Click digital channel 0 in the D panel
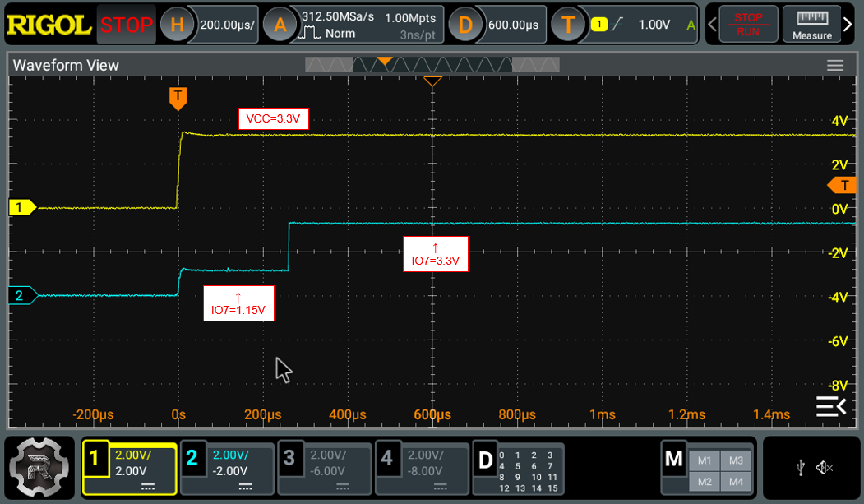 [x=501, y=455]
